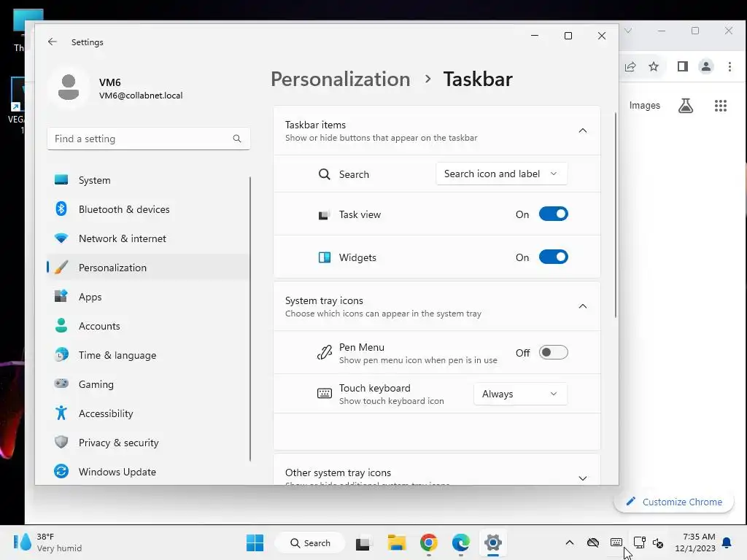Image resolution: width=747 pixels, height=560 pixels.
Task: Click the Windows Start button on taskbar
Action: 255,542
